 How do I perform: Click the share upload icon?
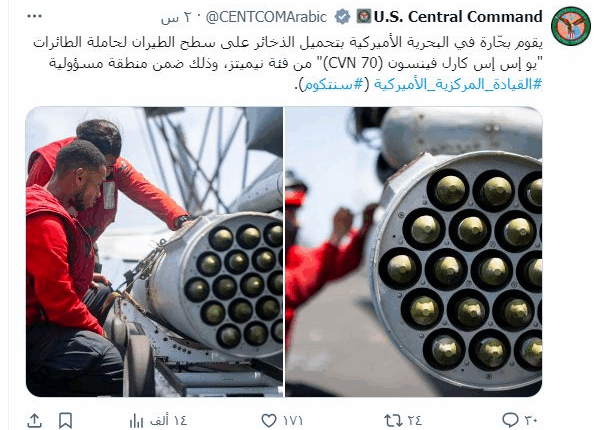coord(34,420)
